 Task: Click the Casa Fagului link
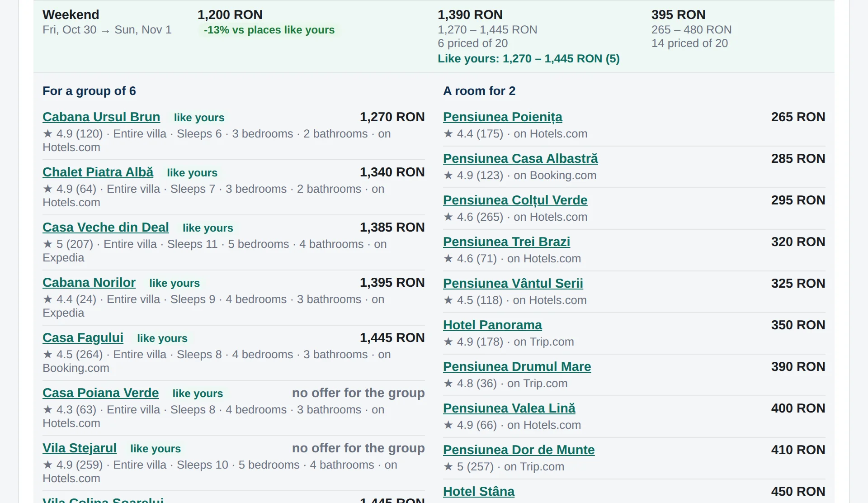(83, 337)
